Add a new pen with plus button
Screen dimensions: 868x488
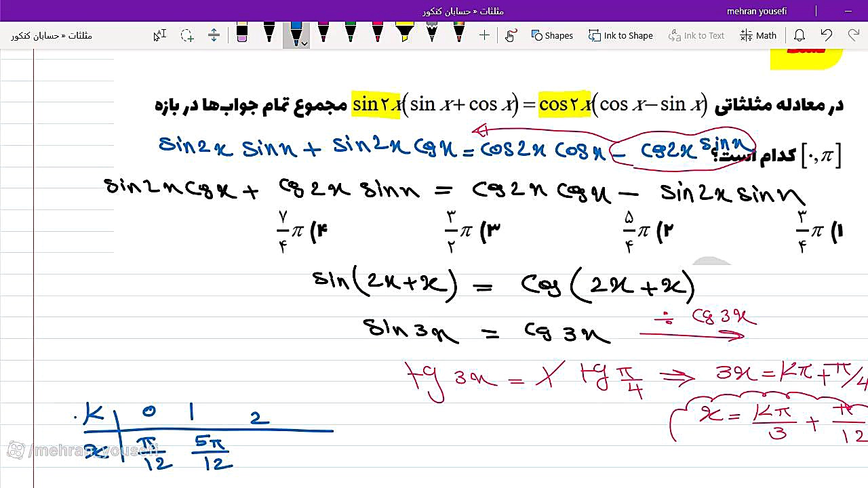[484, 35]
